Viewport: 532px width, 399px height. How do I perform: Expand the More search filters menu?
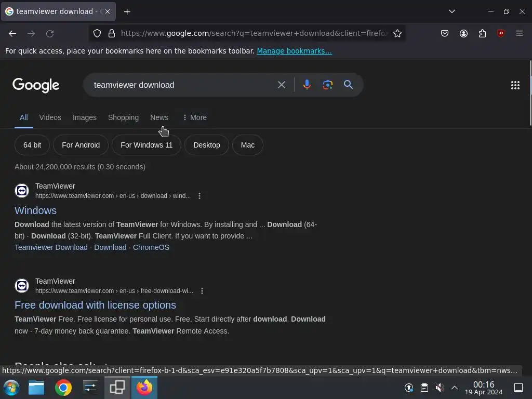[195, 117]
